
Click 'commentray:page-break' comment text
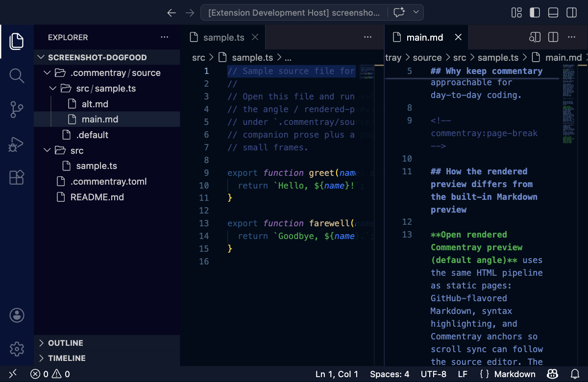point(484,133)
